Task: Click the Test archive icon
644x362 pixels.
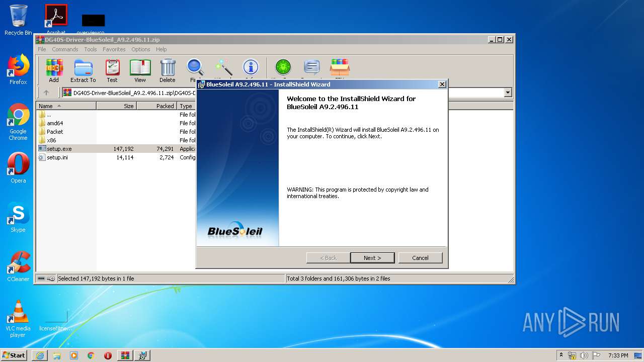Action: [x=112, y=70]
